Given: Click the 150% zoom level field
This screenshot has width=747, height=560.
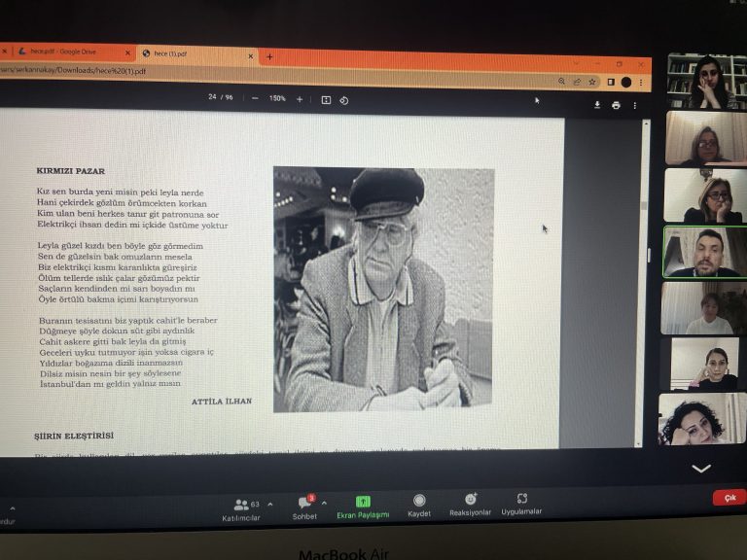Looking at the screenshot, I should tap(277, 98).
